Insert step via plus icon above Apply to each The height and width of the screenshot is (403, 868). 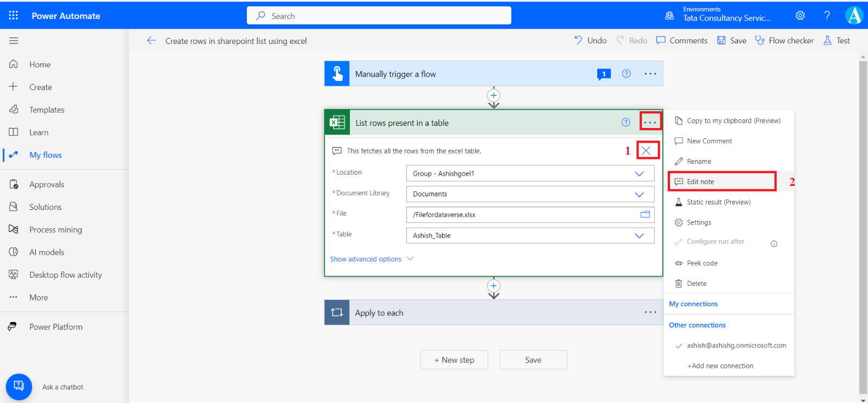pyautogui.click(x=494, y=286)
